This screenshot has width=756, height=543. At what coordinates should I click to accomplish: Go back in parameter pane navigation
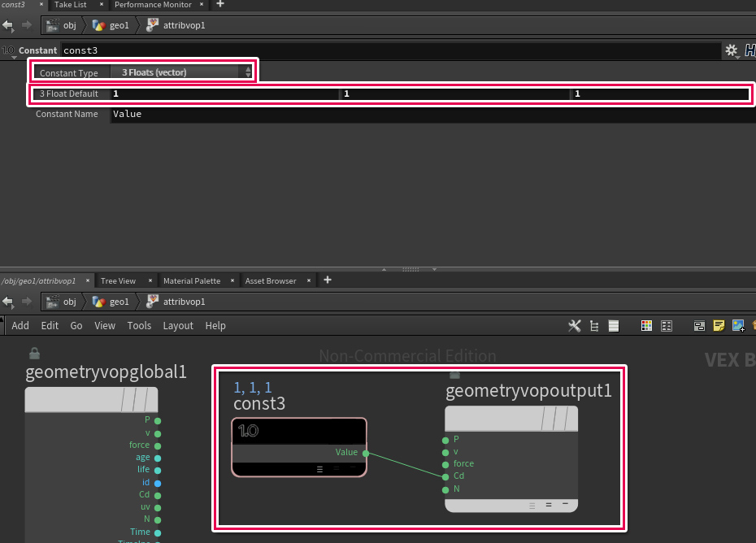[x=7, y=25]
